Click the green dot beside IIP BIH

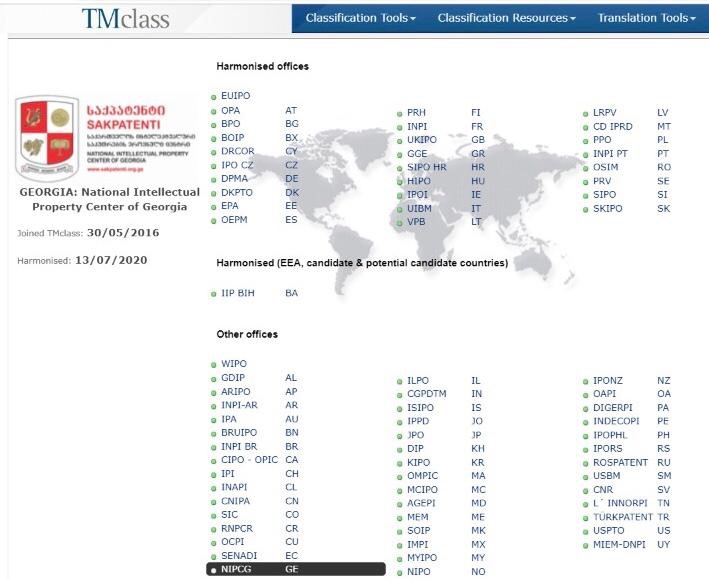(214, 294)
